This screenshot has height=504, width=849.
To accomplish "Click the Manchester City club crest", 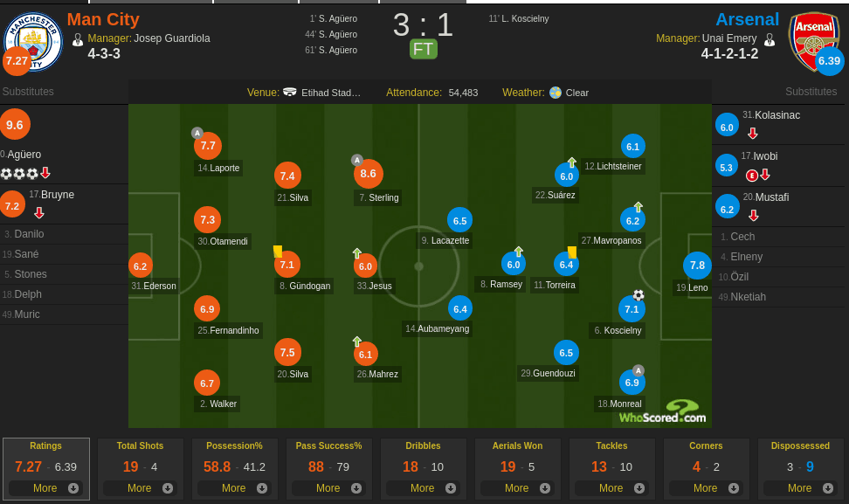I will point(33,42).
